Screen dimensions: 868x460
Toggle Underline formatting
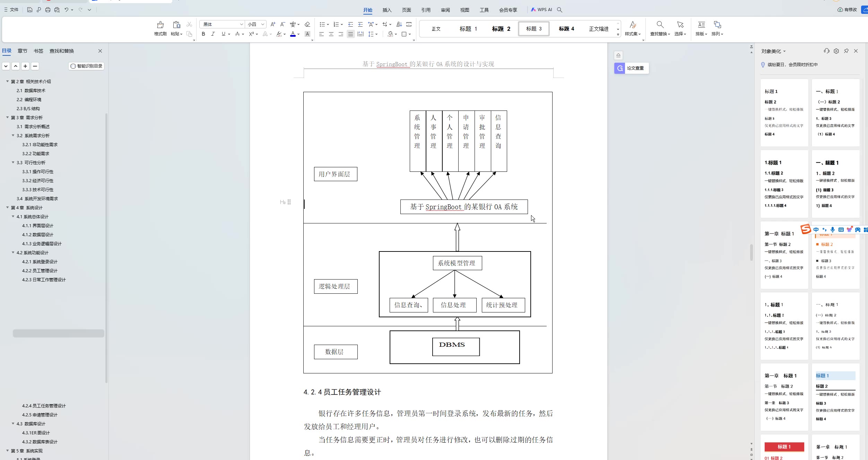[x=223, y=34]
